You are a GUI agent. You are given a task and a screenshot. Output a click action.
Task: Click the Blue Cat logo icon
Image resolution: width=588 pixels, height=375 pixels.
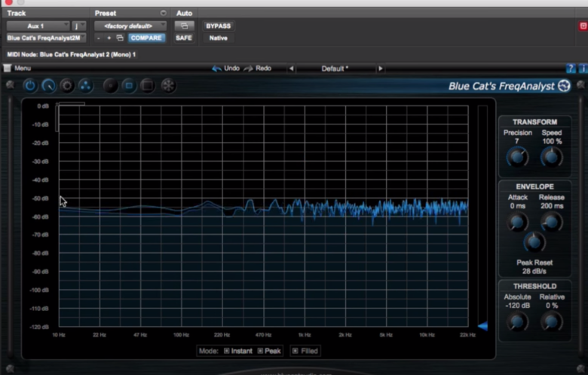click(564, 86)
